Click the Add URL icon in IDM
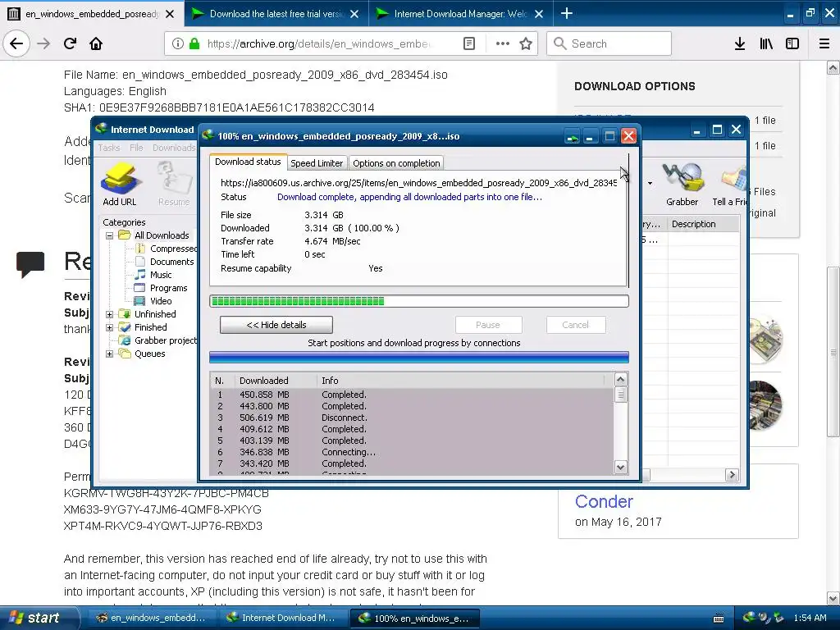The height and width of the screenshot is (630, 840). 120,185
